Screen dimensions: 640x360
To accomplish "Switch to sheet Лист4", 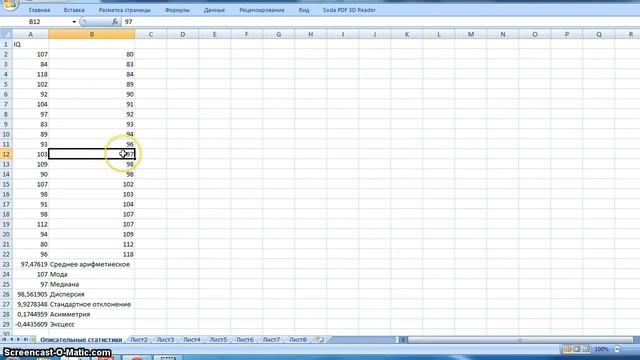I will [192, 340].
